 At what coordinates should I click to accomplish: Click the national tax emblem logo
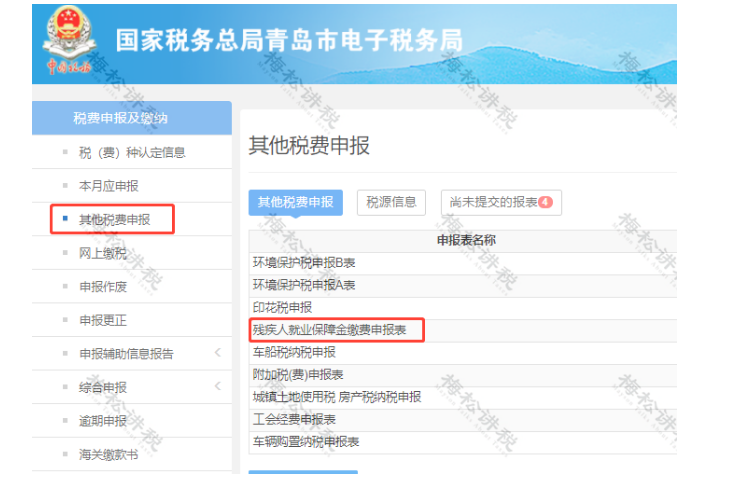(x=68, y=42)
